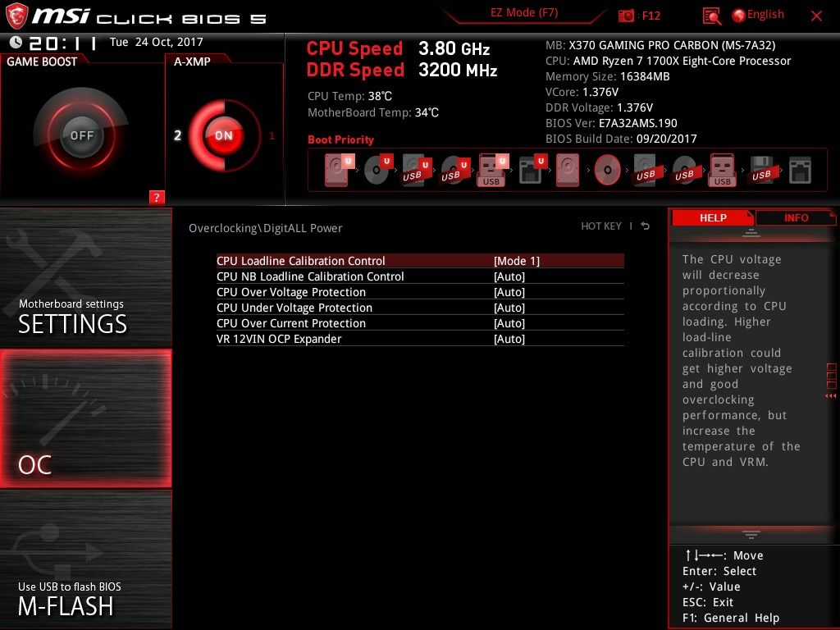Image resolution: width=840 pixels, height=630 pixels.
Task: Select the CPU Under Voltage Protection label
Action: pyautogui.click(x=294, y=308)
